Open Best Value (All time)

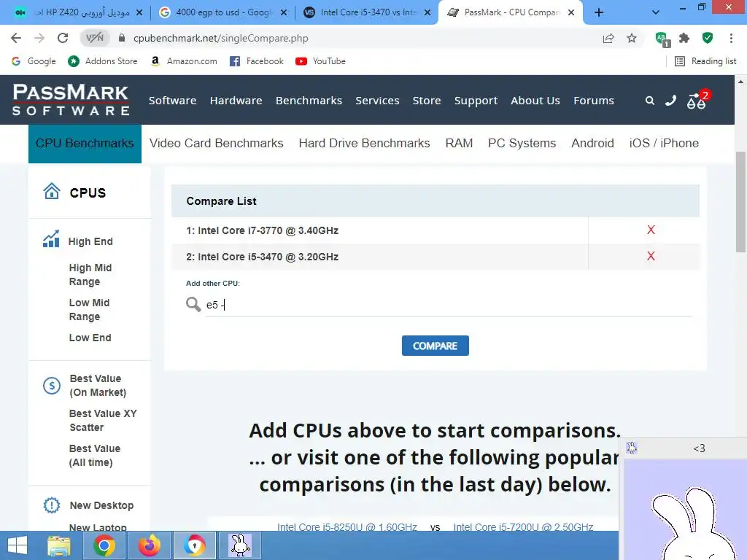pos(95,455)
